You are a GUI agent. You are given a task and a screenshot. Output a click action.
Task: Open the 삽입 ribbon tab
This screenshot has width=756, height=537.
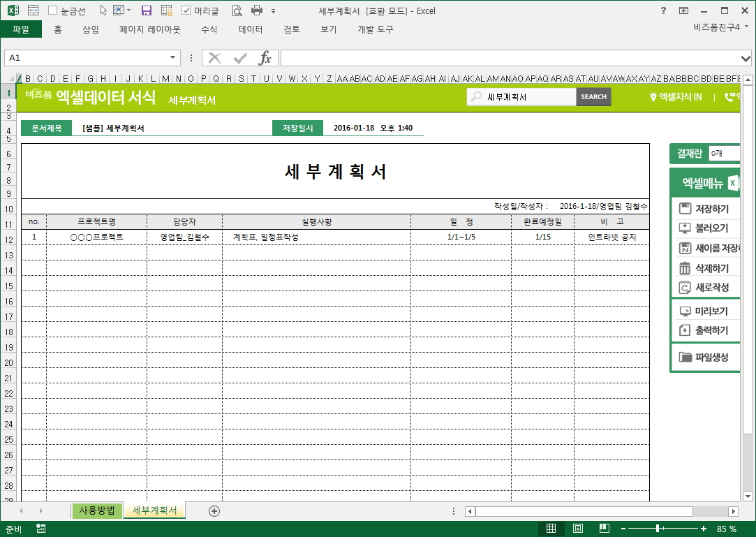pyautogui.click(x=91, y=29)
